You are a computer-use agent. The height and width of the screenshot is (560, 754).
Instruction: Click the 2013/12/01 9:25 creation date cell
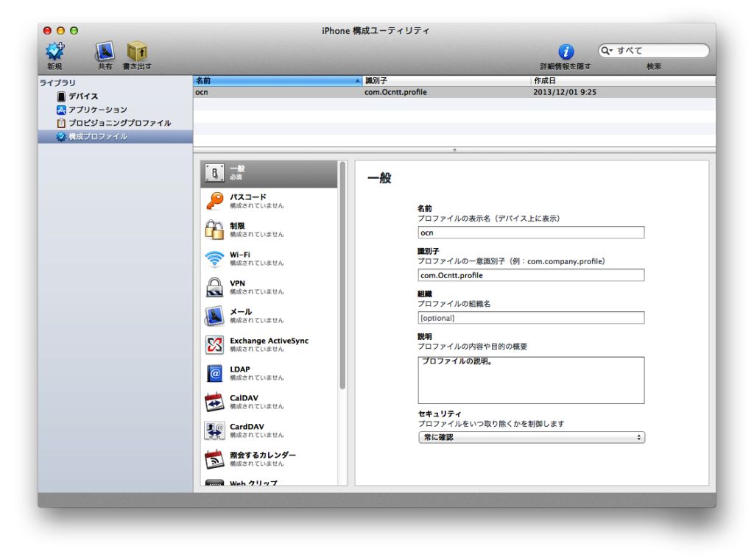[565, 92]
